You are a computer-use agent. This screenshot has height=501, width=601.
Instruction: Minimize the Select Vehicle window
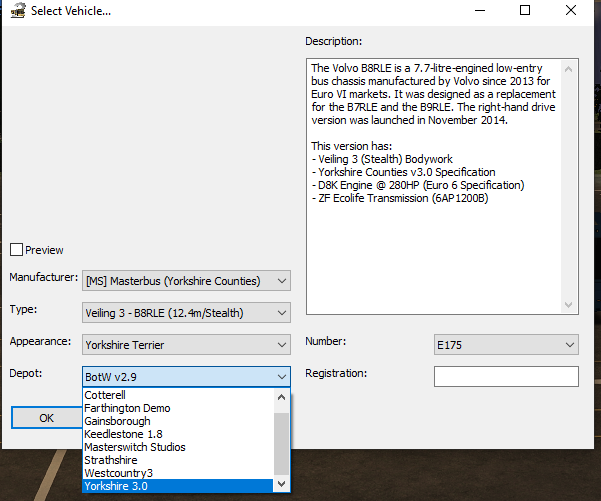tap(480, 10)
